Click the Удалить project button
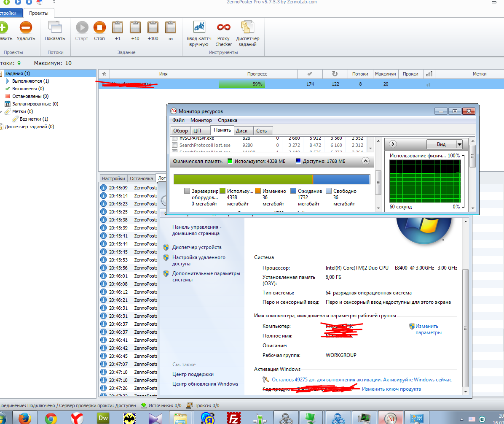Image resolution: width=504 pixels, height=424 pixels. tap(26, 31)
